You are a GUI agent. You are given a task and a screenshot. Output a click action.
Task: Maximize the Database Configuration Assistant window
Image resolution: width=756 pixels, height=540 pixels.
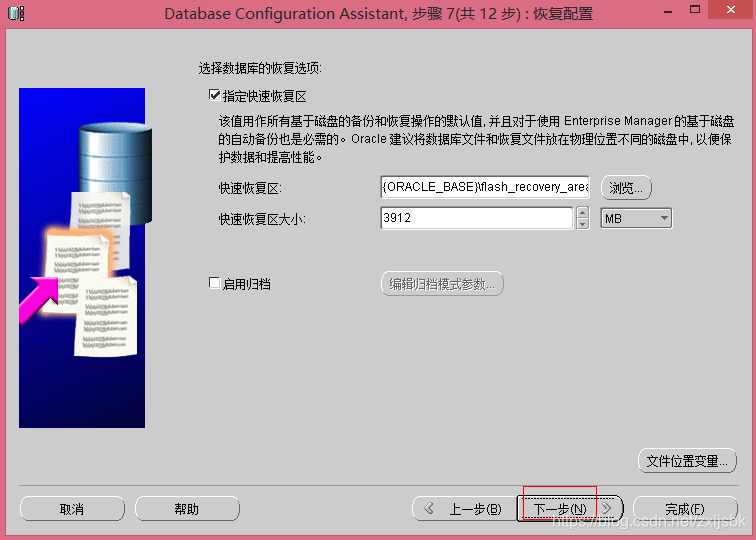click(x=695, y=9)
